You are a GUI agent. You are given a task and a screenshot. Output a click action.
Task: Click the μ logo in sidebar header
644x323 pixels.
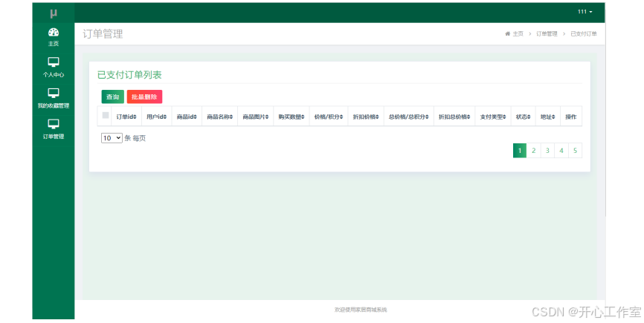pos(54,13)
